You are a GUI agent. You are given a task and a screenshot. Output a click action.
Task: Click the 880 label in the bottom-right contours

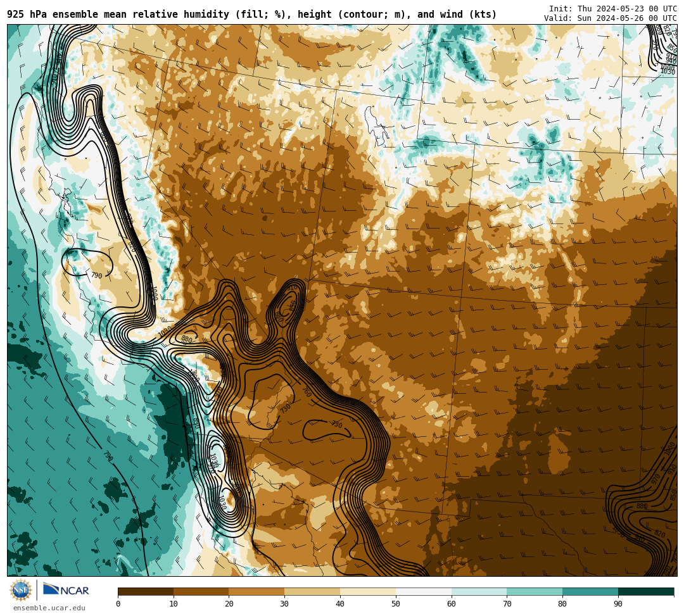[x=642, y=506]
